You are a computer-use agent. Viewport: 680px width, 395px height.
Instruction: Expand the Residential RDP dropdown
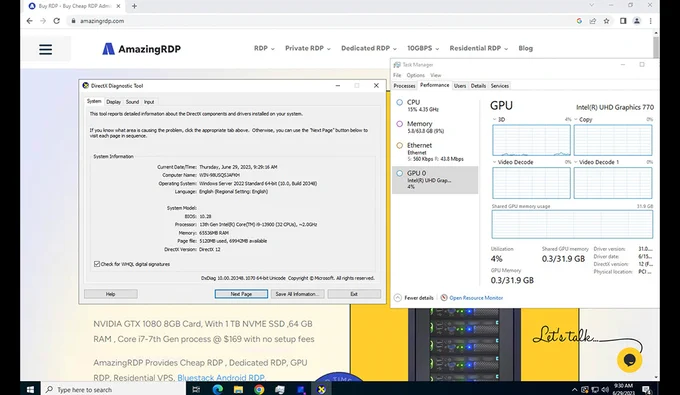tap(478, 48)
